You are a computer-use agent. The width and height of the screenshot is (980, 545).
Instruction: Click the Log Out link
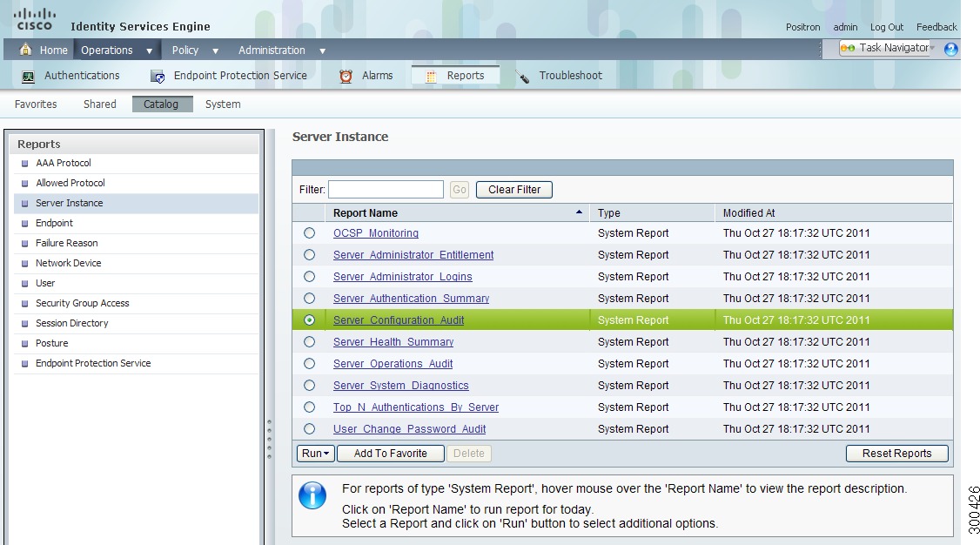886,27
